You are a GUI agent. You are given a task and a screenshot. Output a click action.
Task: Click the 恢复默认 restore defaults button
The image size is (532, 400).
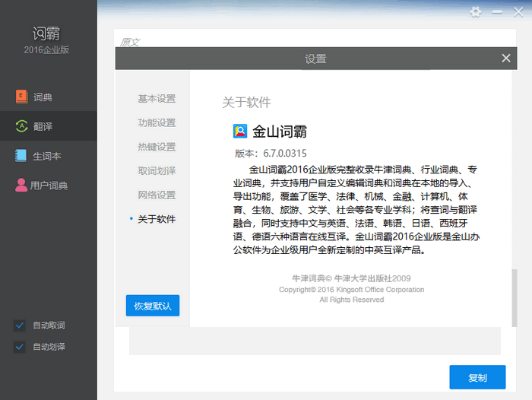(153, 306)
